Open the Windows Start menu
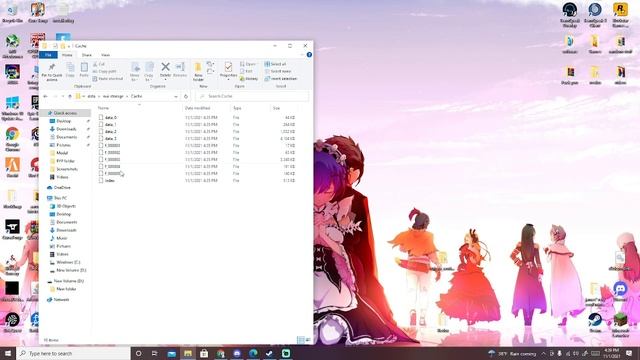Viewport: 640px width, 360px height. click(x=8, y=353)
